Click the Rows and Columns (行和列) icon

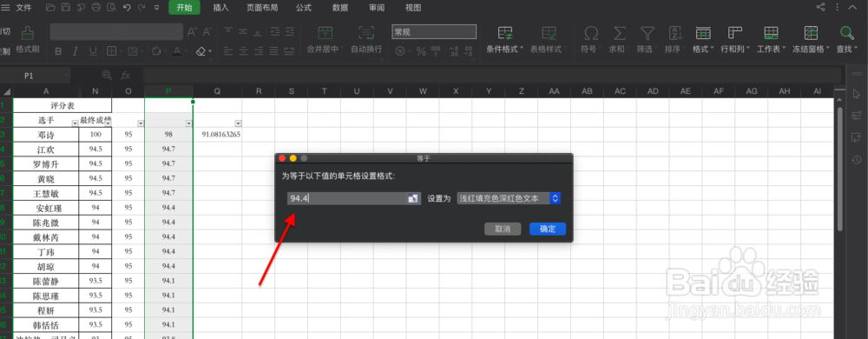point(735,33)
